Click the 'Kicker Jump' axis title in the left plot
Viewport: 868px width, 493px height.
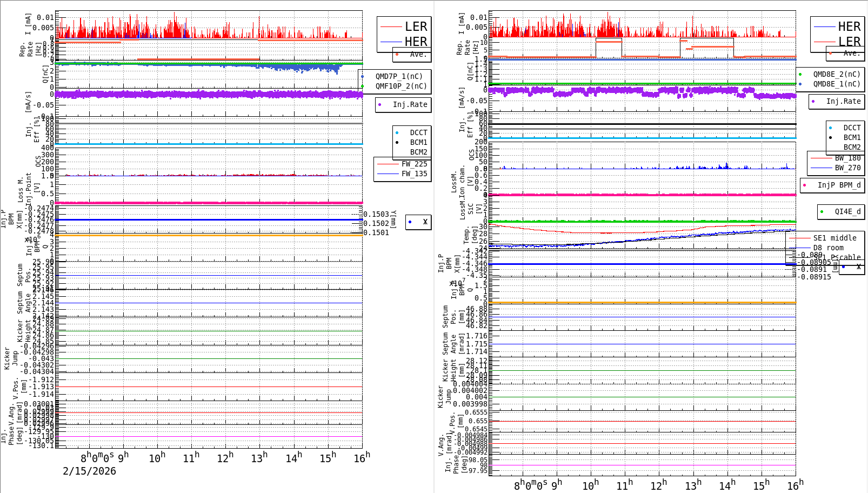tap(11, 358)
